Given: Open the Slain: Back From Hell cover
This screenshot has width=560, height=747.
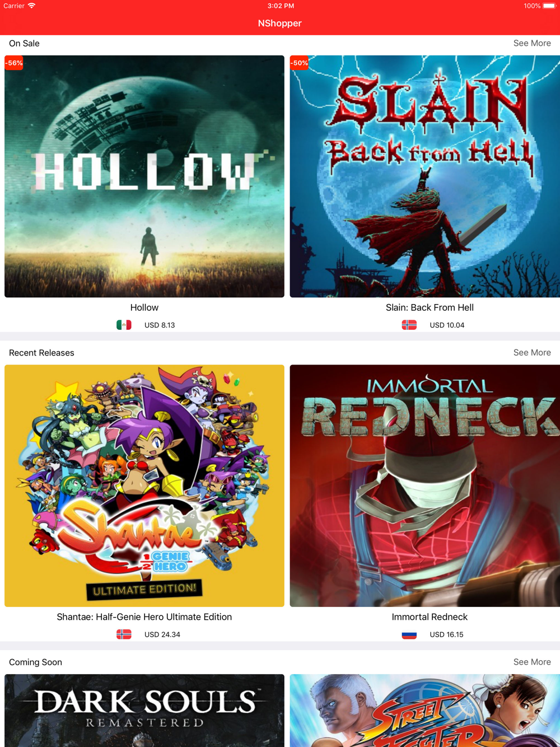Looking at the screenshot, I should pos(425,176).
